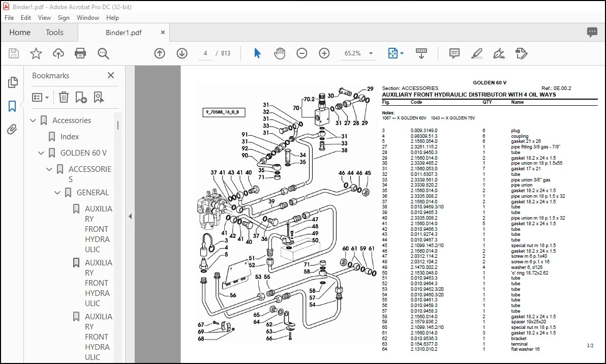This screenshot has height=364, width=606.
Task: Click the page number input field
Action: pos(205,53)
